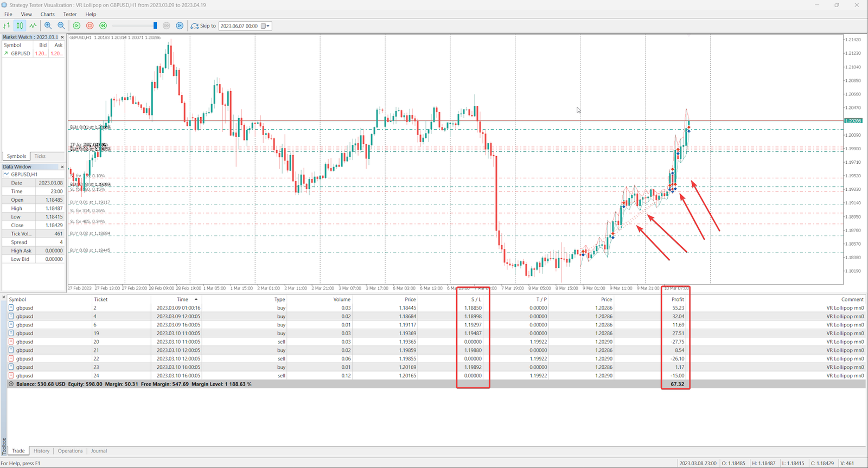The image size is (868, 468).
Task: Click the testing speed slider handle
Action: [x=155, y=25]
